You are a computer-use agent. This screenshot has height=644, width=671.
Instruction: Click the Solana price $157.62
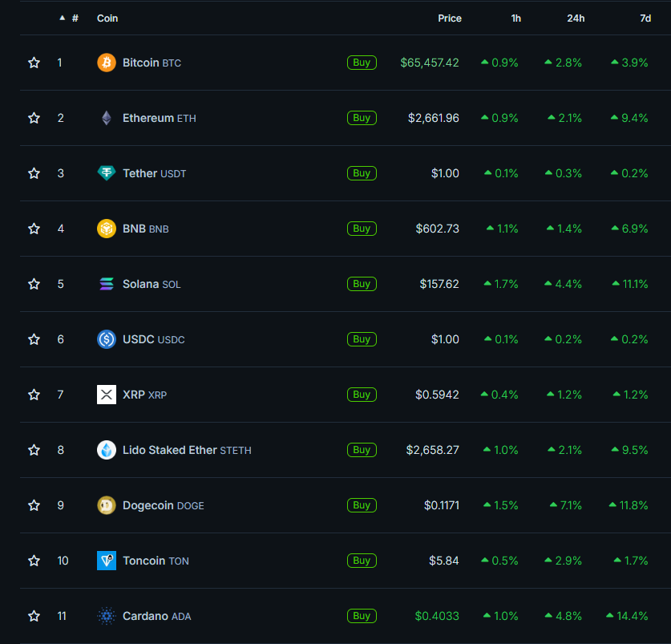coord(439,284)
